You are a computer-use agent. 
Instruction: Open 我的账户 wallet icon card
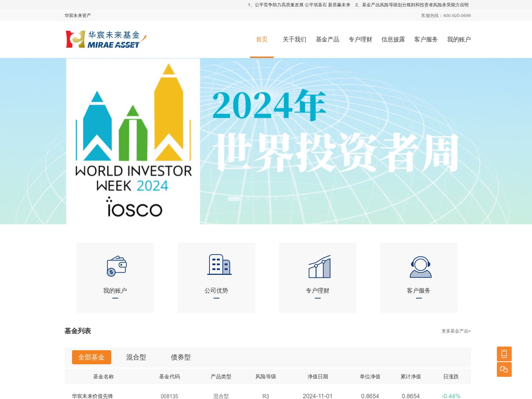[115, 277]
